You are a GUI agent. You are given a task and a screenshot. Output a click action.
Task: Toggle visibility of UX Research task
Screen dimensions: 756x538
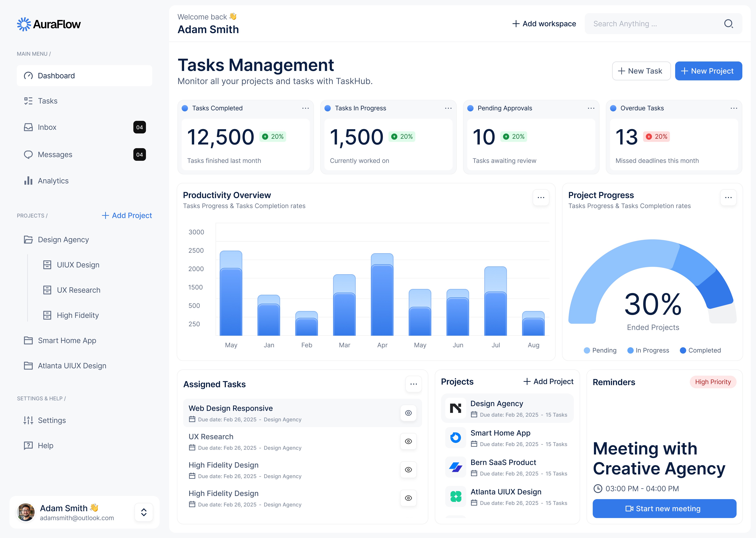point(408,441)
